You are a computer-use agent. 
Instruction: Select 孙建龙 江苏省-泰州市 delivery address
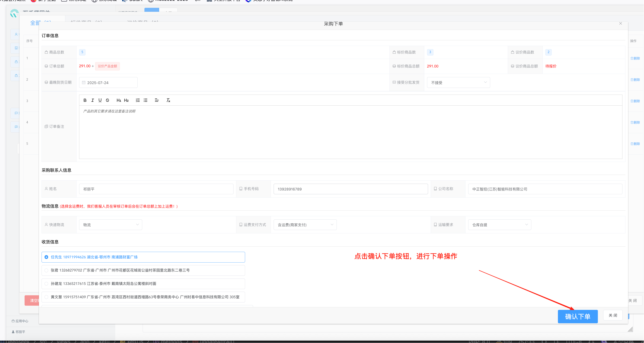[x=46, y=284]
